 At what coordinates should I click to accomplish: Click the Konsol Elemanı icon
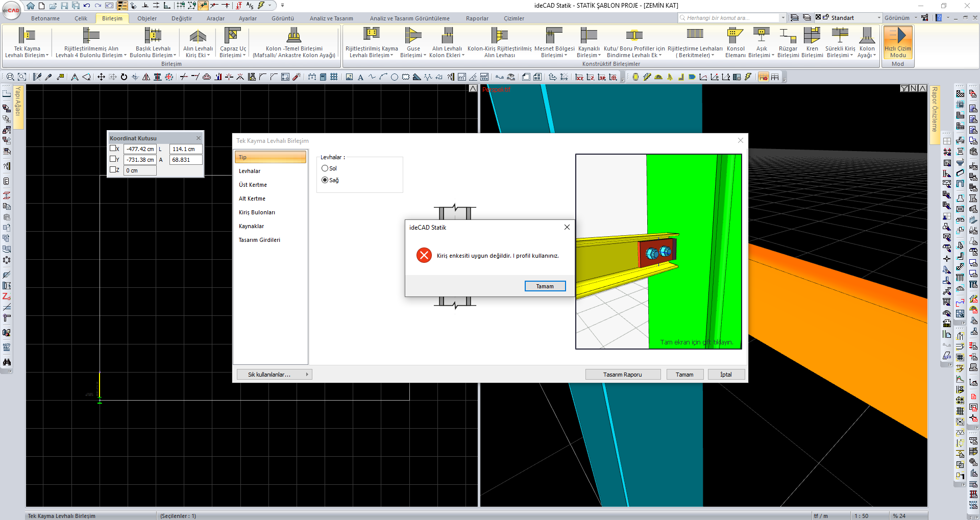pyautogui.click(x=735, y=35)
